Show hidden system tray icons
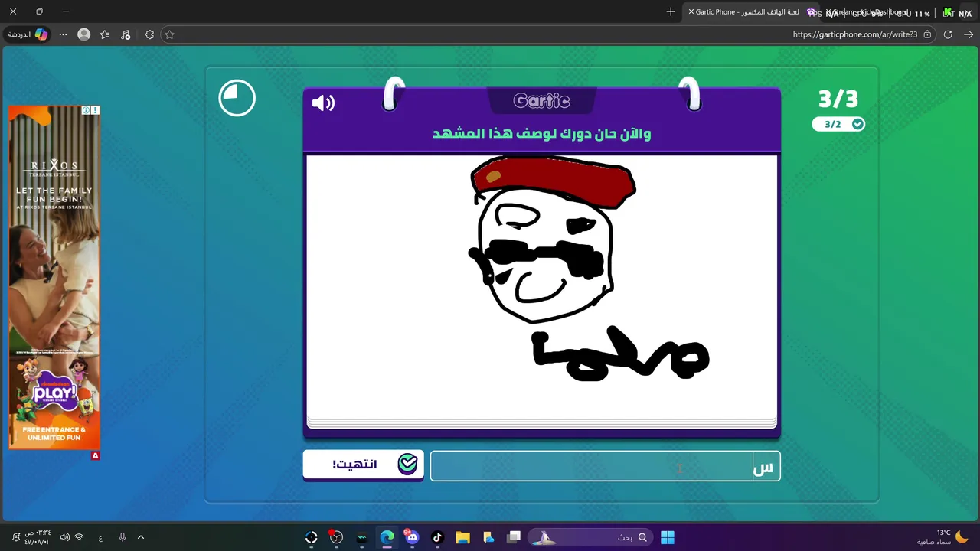This screenshot has width=980, height=551. 141,537
